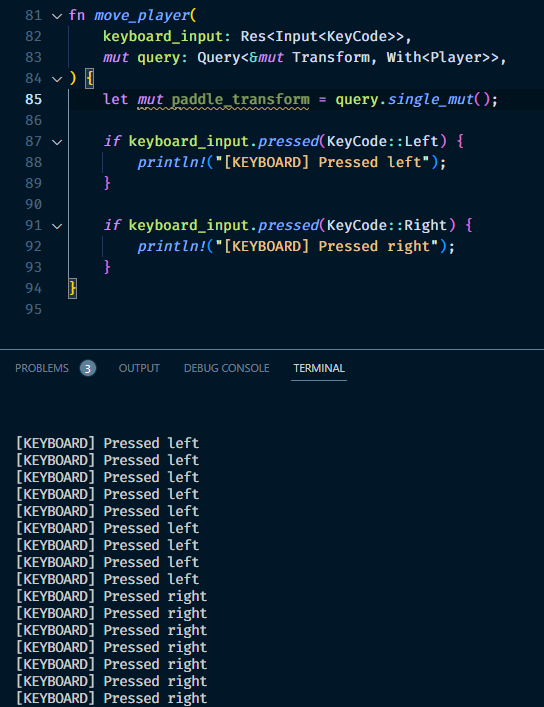Click the problems count badge showing 3
544x707 pixels.
(x=88, y=369)
